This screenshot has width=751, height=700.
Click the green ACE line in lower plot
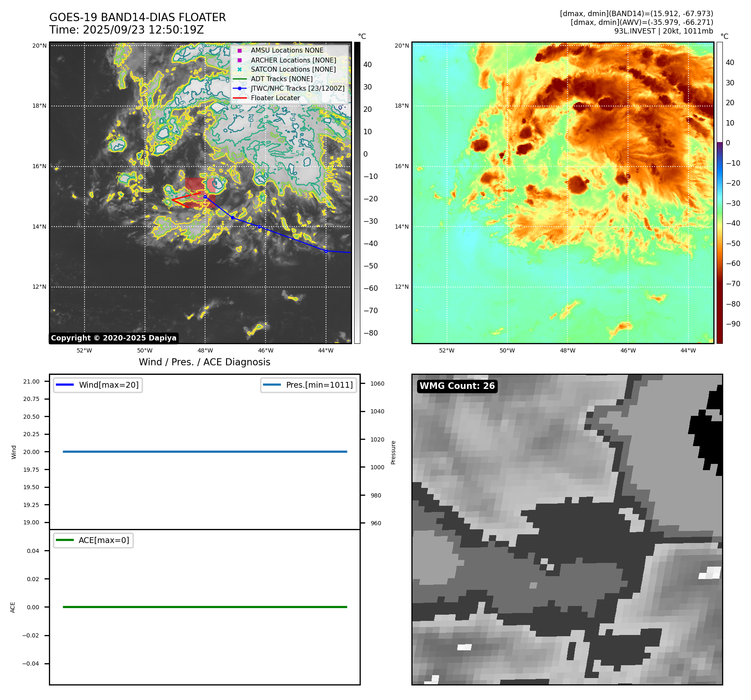click(x=205, y=607)
